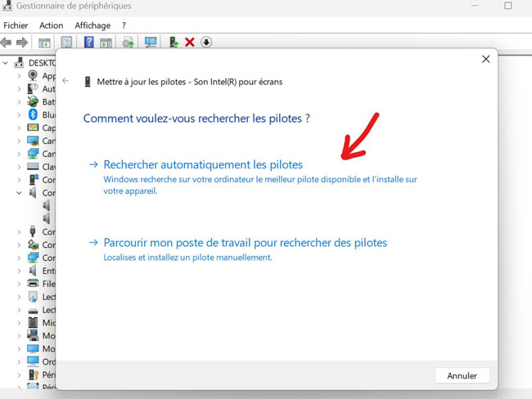Select the DESKTOP root tree label
Screen dimensions: 532x399
42,63
